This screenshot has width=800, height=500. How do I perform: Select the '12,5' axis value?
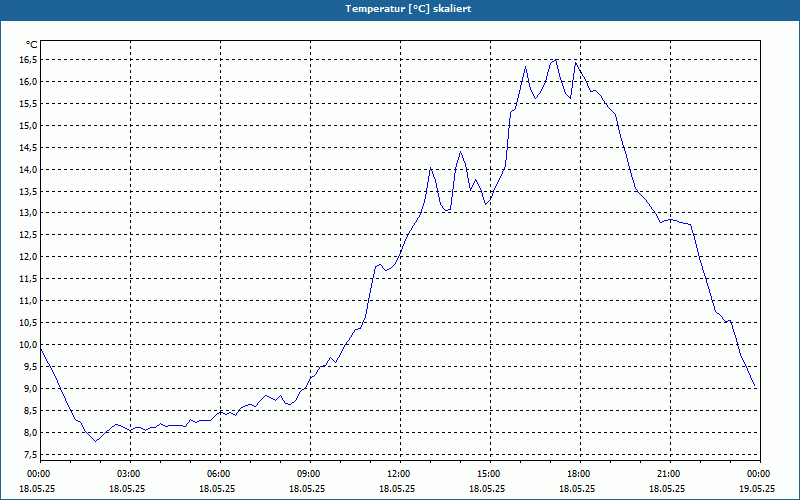[x=30, y=235]
